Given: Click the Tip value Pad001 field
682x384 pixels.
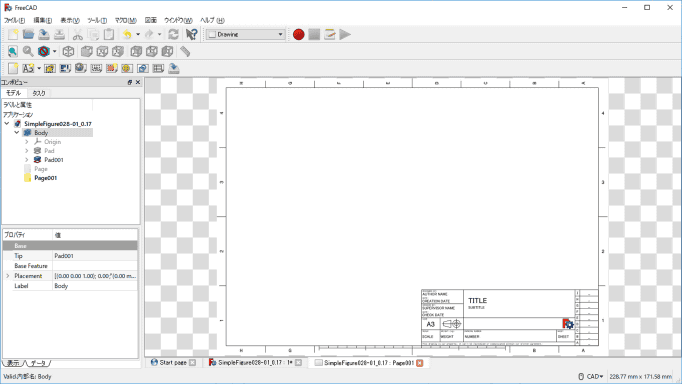Looking at the screenshot, I should coord(95,256).
